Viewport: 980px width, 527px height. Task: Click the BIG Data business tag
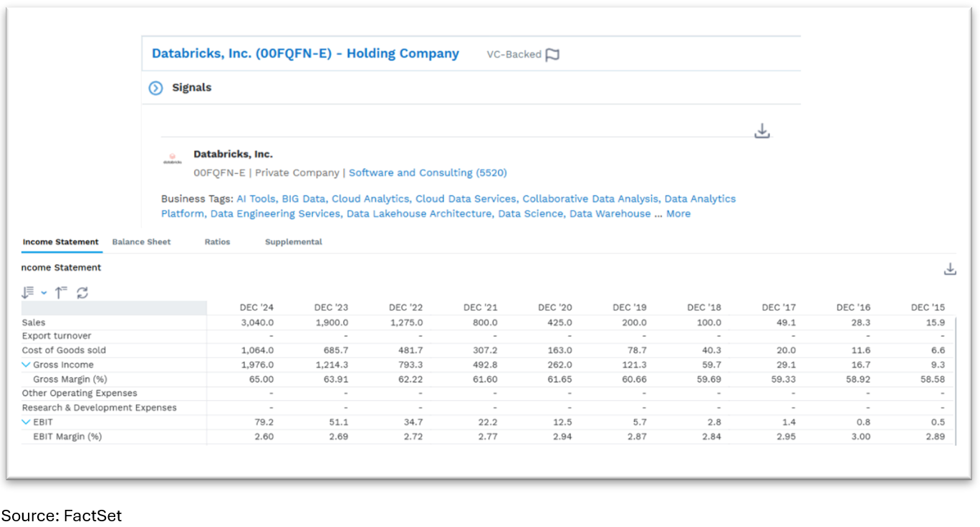point(304,199)
